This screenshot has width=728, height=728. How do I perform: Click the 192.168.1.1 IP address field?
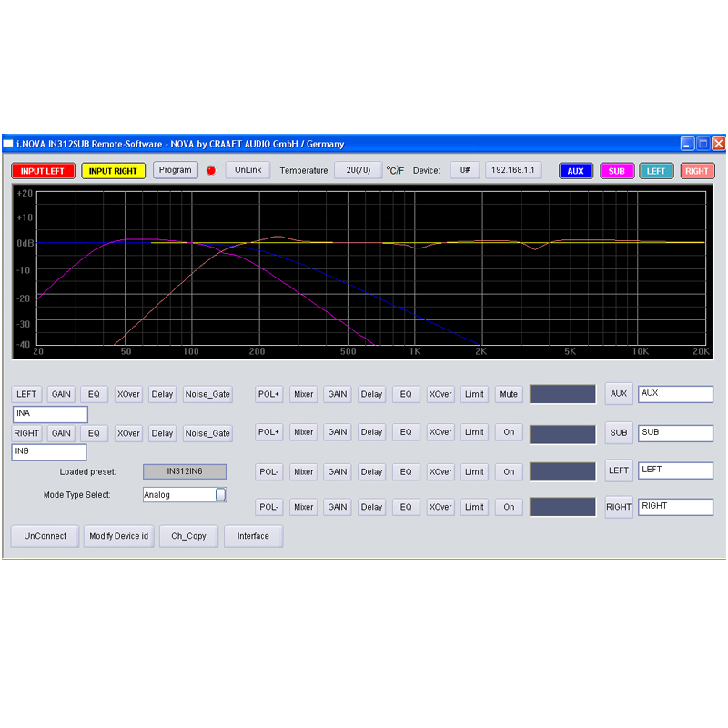click(x=513, y=170)
